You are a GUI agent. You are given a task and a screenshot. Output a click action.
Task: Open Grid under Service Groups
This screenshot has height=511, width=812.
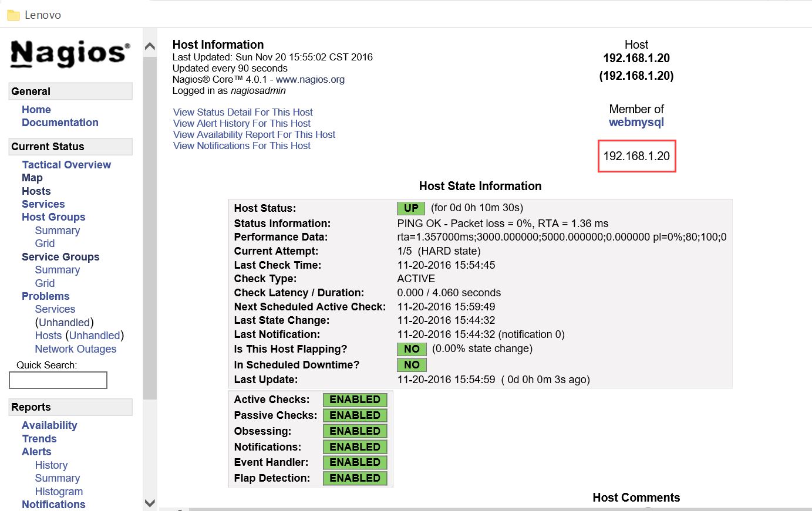tap(45, 283)
